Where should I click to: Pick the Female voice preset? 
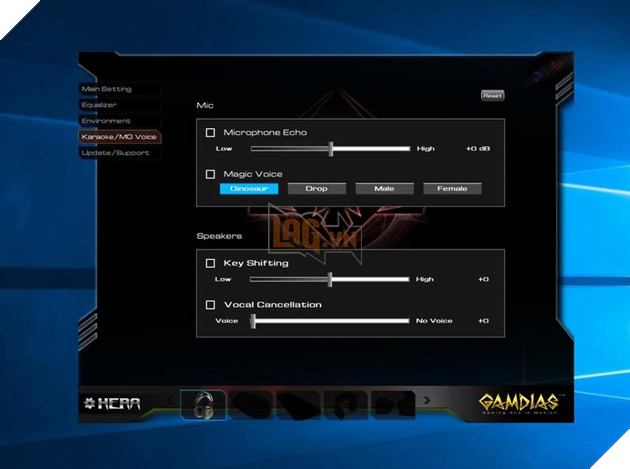pyautogui.click(x=452, y=188)
